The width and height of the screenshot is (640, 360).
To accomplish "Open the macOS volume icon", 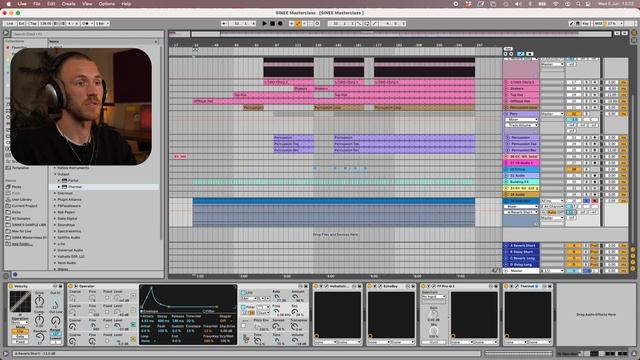I will click(x=518, y=4).
